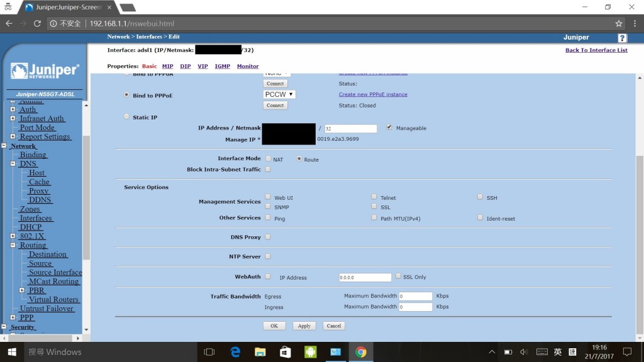Image resolution: width=644 pixels, height=362 pixels.
Task: Set the interface mode to NAT
Action: tap(268, 158)
